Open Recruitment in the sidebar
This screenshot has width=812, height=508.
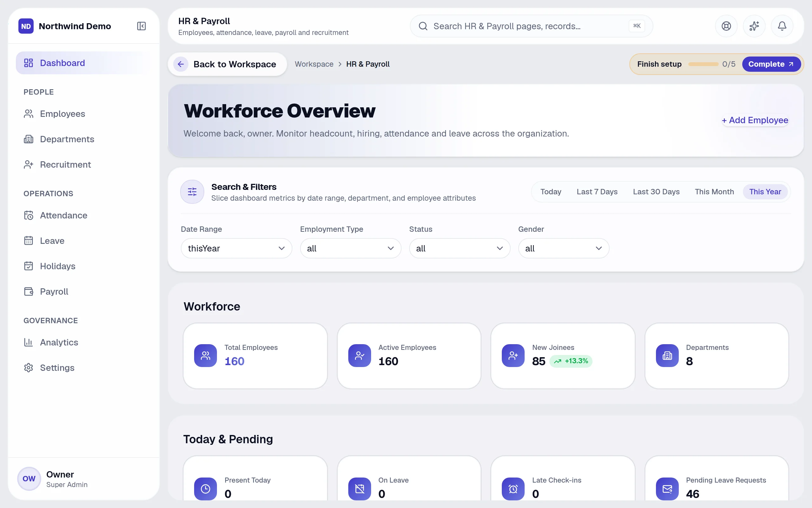pyautogui.click(x=83, y=164)
